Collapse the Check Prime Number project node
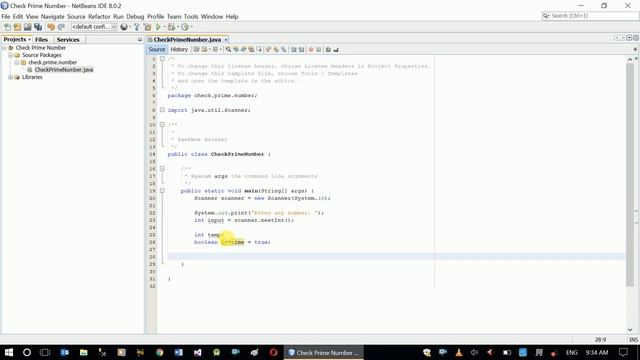 (x=4, y=48)
